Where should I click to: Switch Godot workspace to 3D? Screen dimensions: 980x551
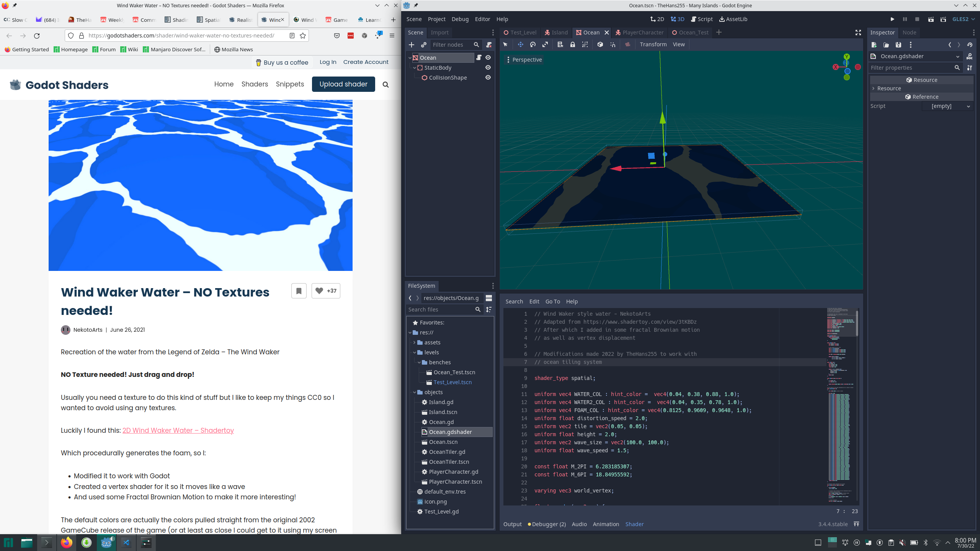pyautogui.click(x=677, y=19)
